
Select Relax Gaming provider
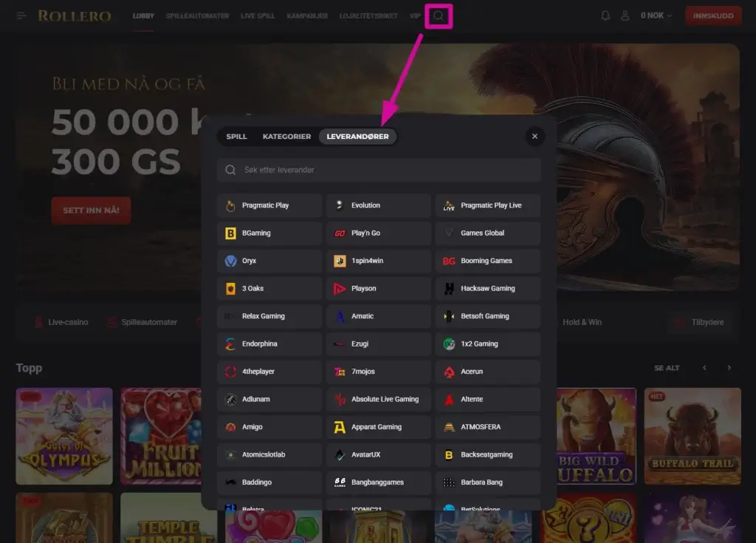pyautogui.click(x=269, y=316)
